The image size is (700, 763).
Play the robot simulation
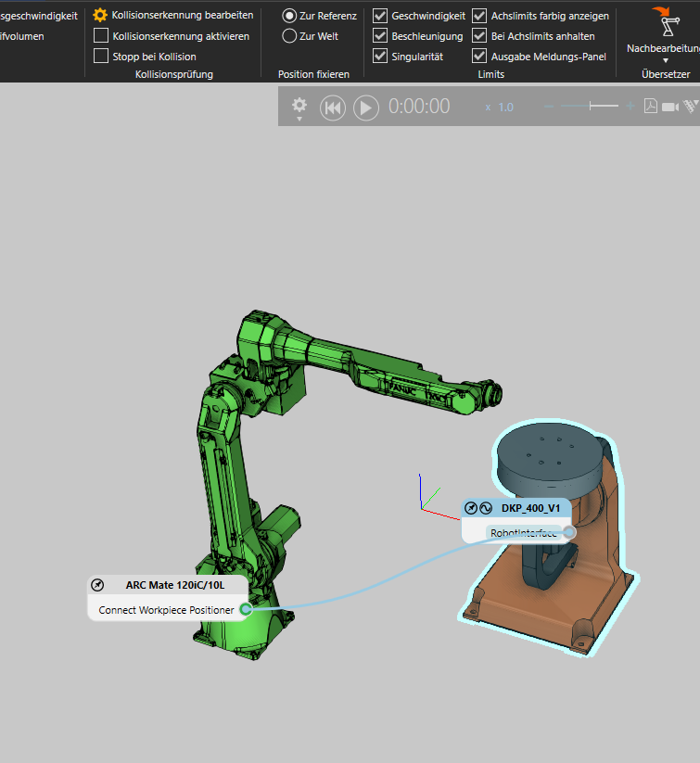(365, 108)
